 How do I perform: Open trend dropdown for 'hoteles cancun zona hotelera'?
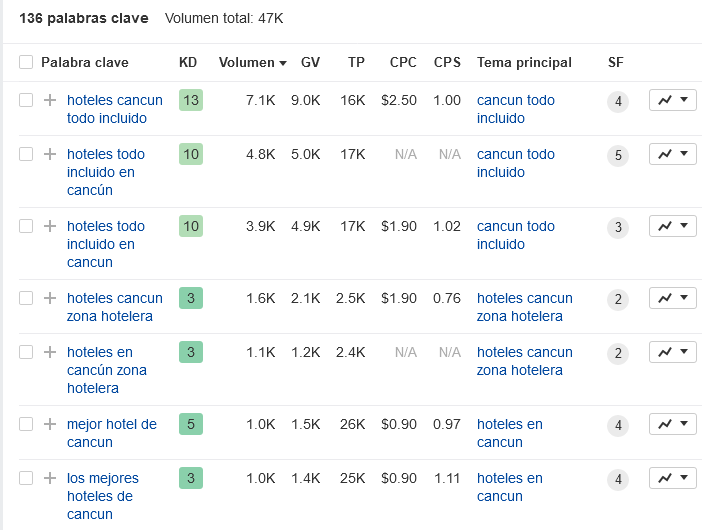point(673,298)
